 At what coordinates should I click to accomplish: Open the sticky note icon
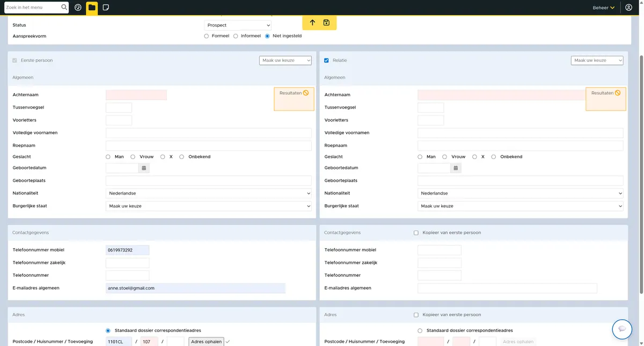106,8
